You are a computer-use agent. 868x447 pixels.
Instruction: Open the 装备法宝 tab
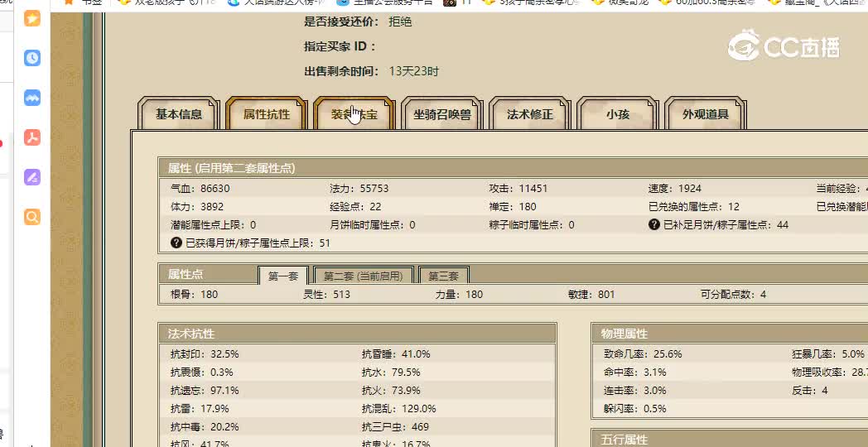[x=354, y=114]
